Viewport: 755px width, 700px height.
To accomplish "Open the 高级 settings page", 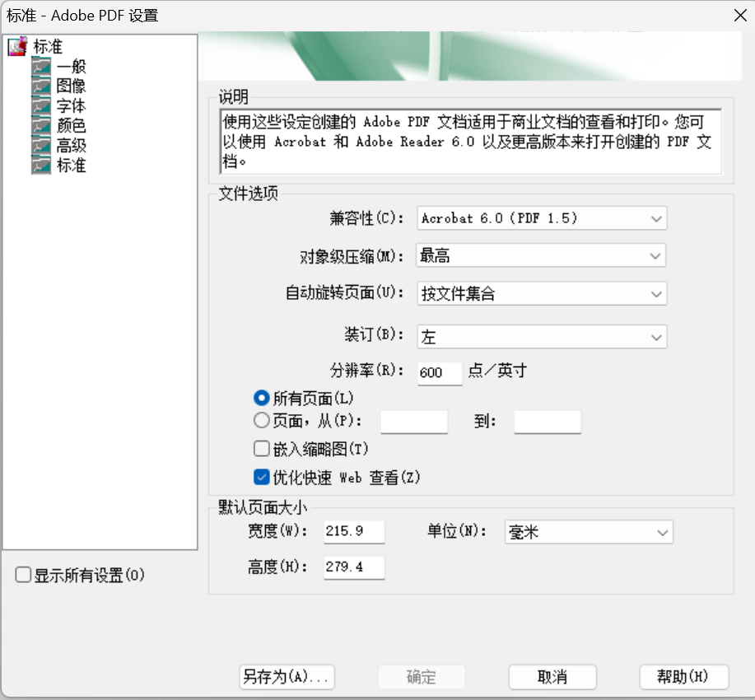I will [72, 145].
